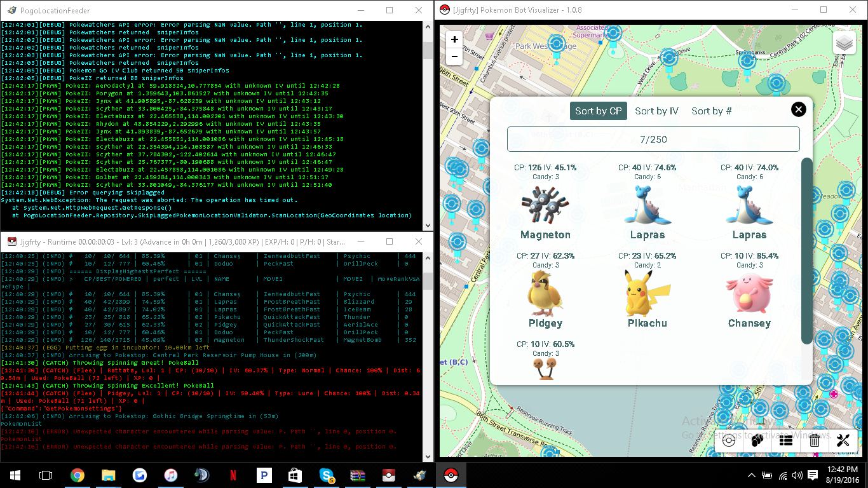Check the battery status tray icon
868x488 pixels.
tap(767, 475)
